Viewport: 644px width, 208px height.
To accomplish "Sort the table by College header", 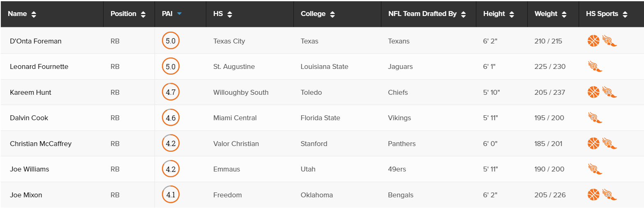I will (x=318, y=14).
